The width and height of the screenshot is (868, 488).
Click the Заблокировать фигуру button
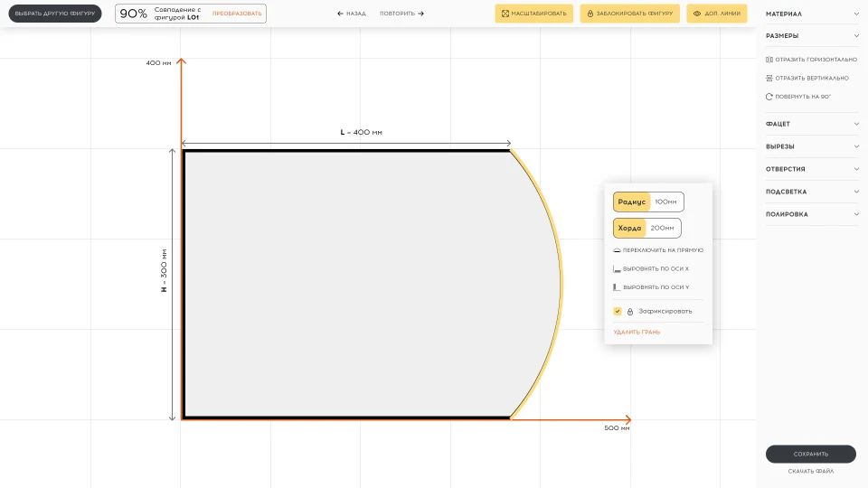pyautogui.click(x=629, y=14)
